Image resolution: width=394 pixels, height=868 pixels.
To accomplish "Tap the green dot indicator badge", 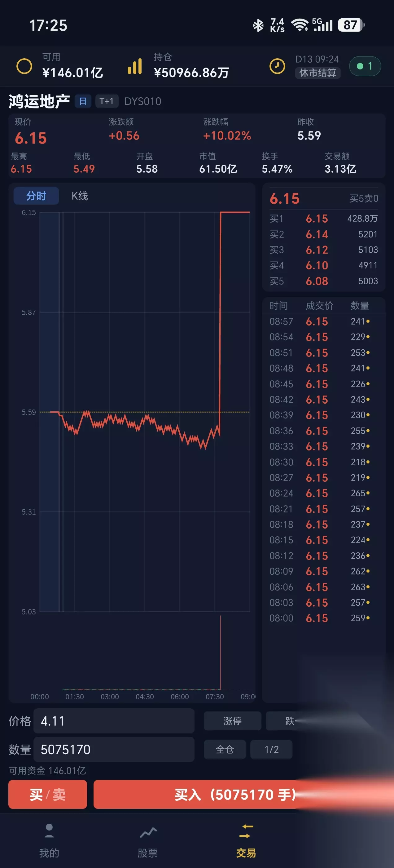I will coord(365,66).
